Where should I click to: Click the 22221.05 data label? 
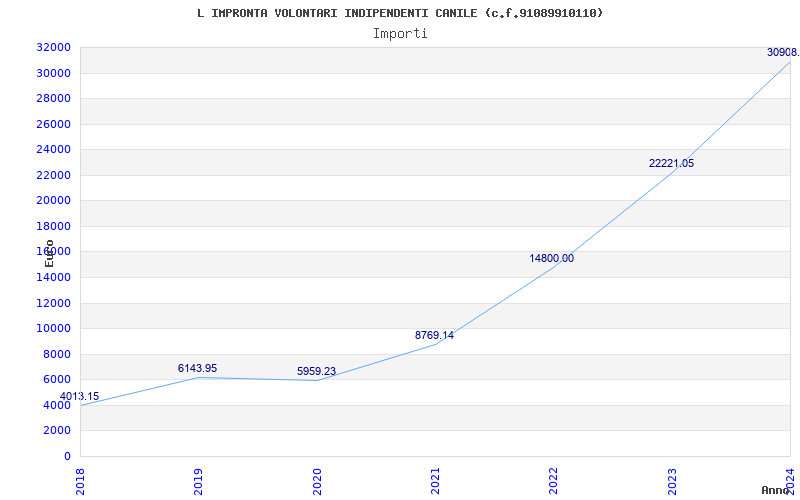click(x=671, y=163)
